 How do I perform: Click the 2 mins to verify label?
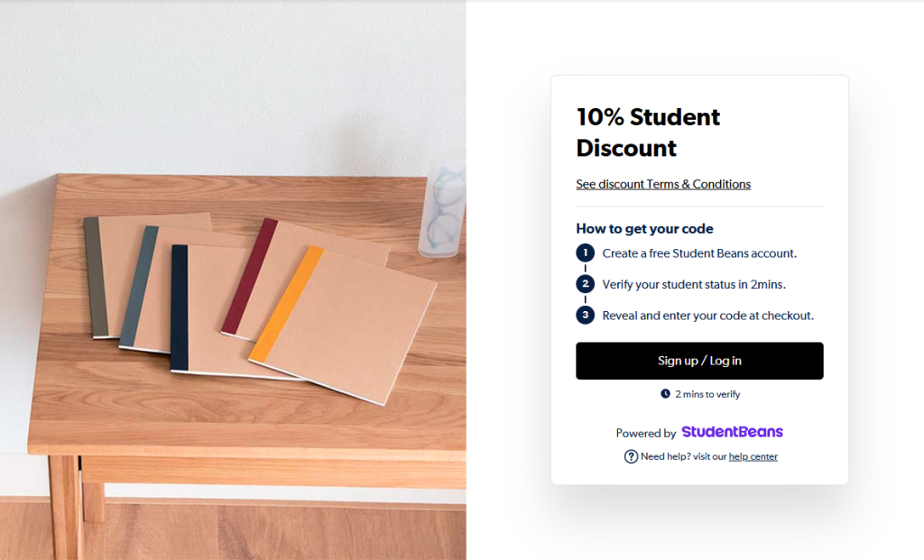[x=707, y=394]
